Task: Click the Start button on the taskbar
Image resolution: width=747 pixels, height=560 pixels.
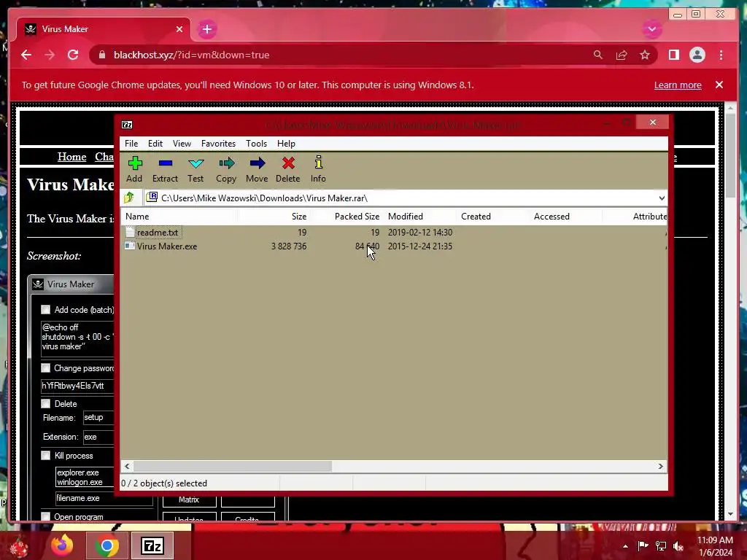Action: click(20, 547)
